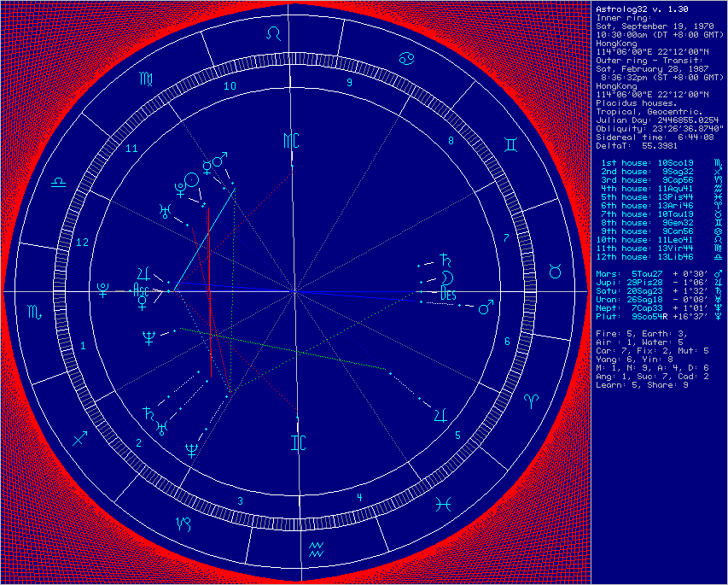The image size is (728, 585).
Task: Click house number 10 in the wheel
Action: pyautogui.click(x=230, y=86)
